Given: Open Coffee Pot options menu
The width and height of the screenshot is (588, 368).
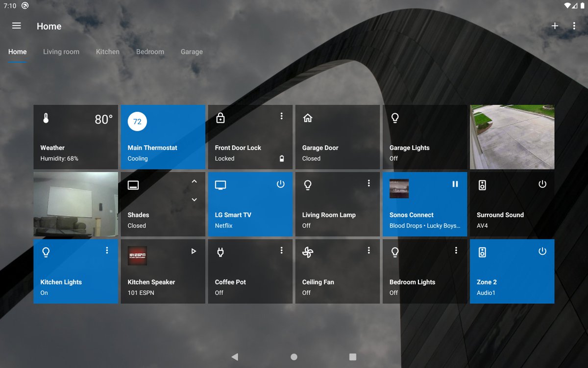Looking at the screenshot, I should tap(282, 250).
